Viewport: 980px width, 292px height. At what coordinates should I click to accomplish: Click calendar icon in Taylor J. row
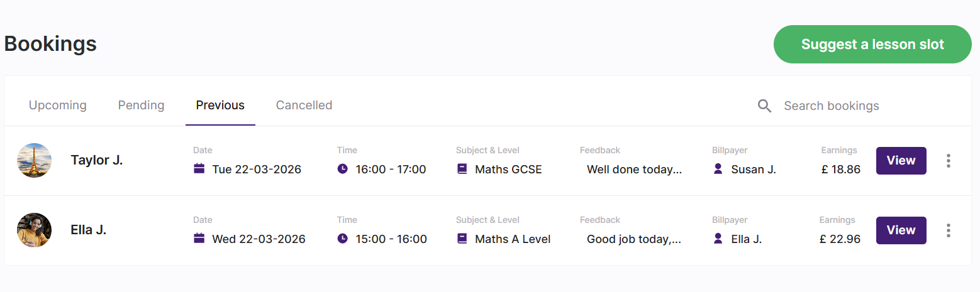(199, 169)
